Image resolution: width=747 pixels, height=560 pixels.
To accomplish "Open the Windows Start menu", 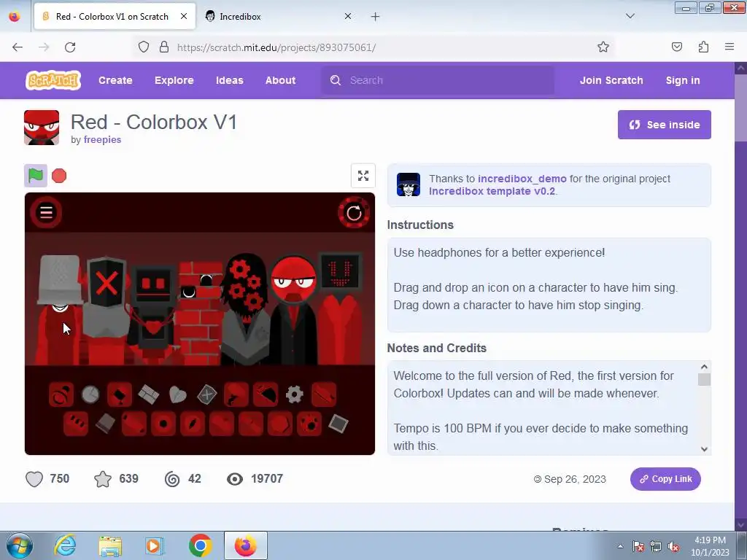I will click(x=20, y=545).
